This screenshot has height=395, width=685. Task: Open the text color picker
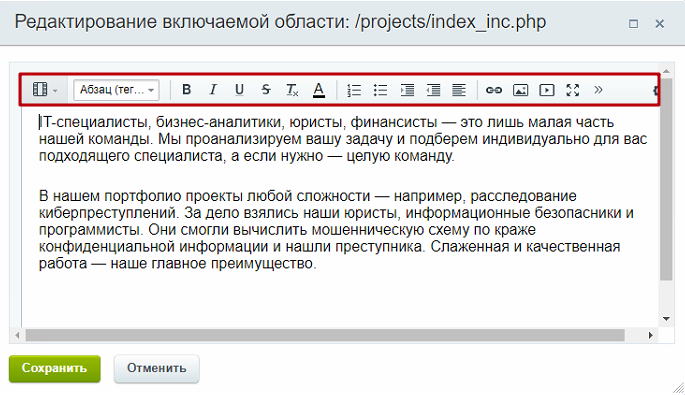point(319,90)
